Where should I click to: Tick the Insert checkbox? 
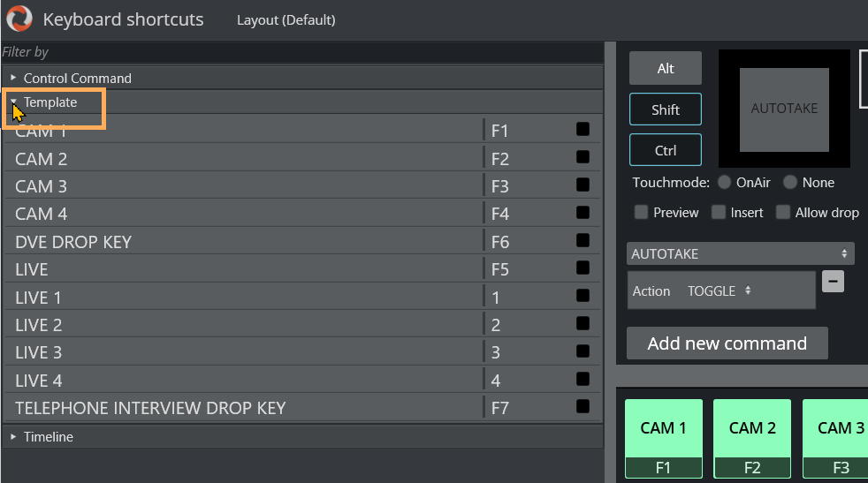pos(719,212)
